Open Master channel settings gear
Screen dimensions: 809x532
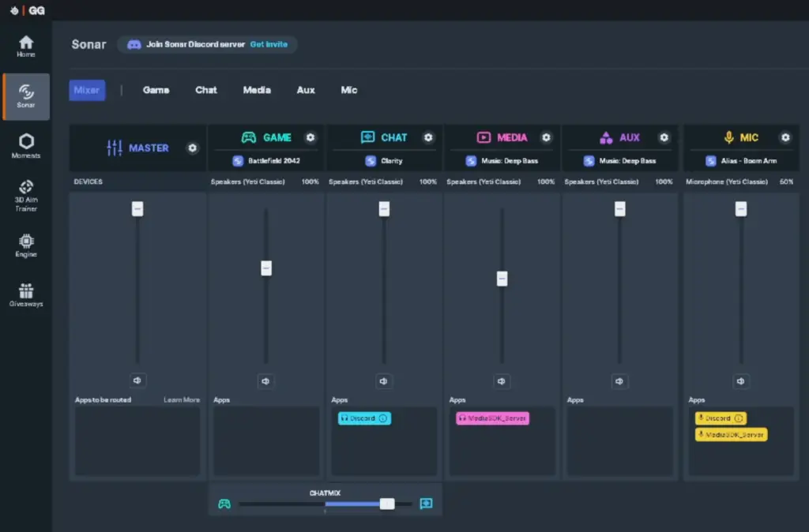pos(193,148)
